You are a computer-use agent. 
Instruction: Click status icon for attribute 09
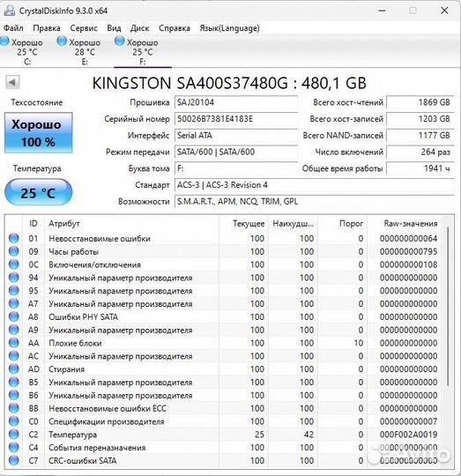[13, 251]
